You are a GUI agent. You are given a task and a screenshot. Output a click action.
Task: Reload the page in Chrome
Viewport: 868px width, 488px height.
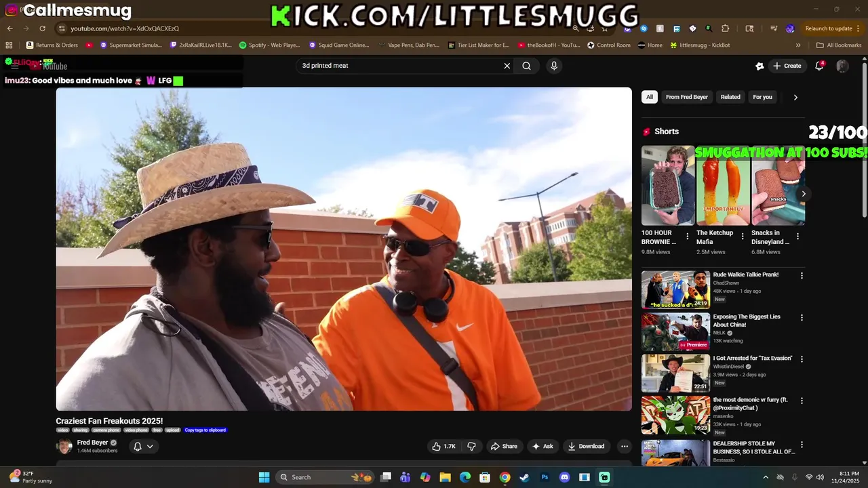pos(42,28)
